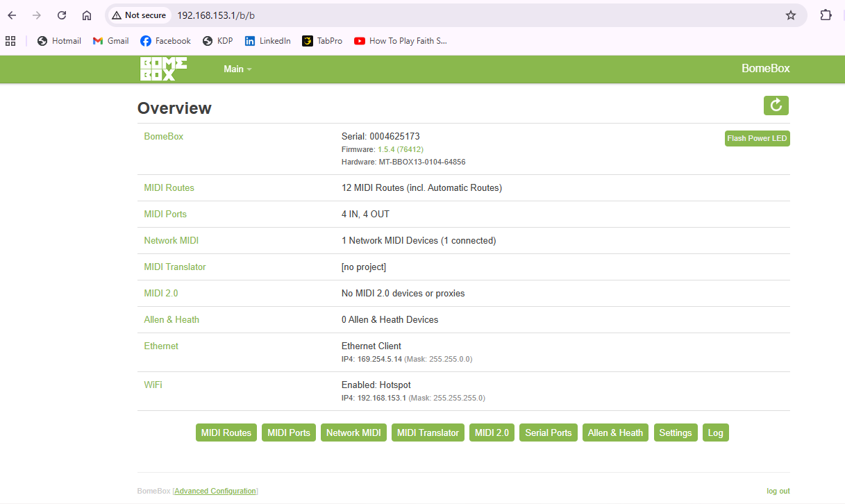Open the Advanced Configuration link
This screenshot has height=504, width=845.
point(215,491)
